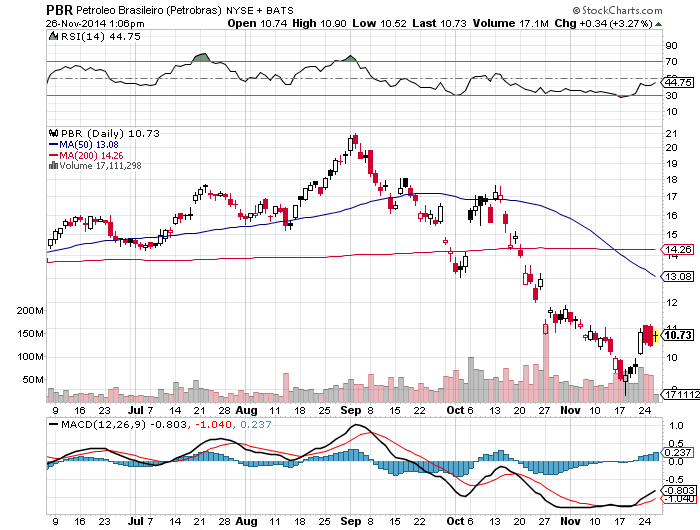Click the MA(200) 14.26 legend entry
This screenshot has width=700, height=530.
click(86, 155)
